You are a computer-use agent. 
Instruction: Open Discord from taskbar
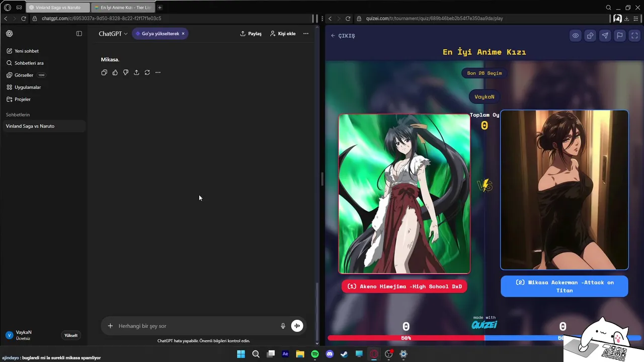tap(330, 354)
